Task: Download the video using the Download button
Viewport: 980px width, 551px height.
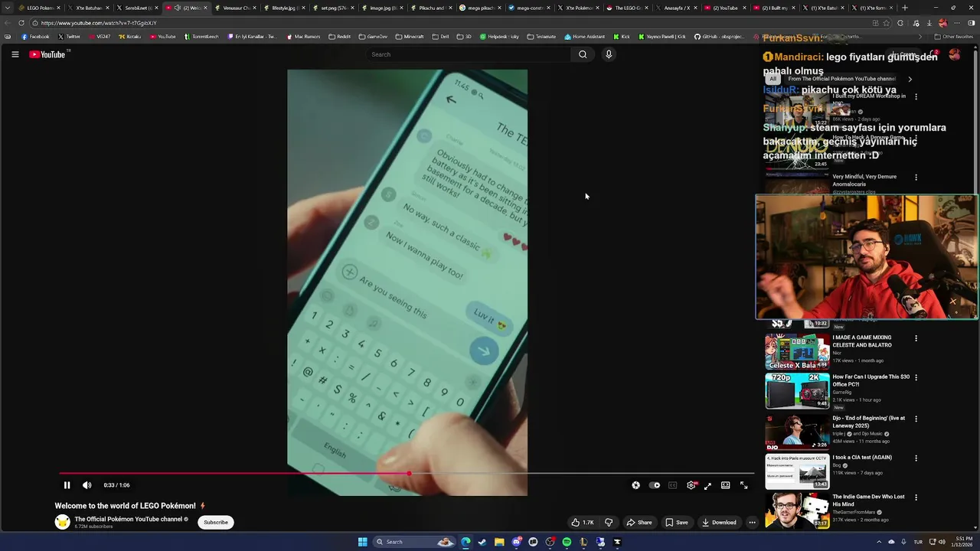Action: pos(719,523)
